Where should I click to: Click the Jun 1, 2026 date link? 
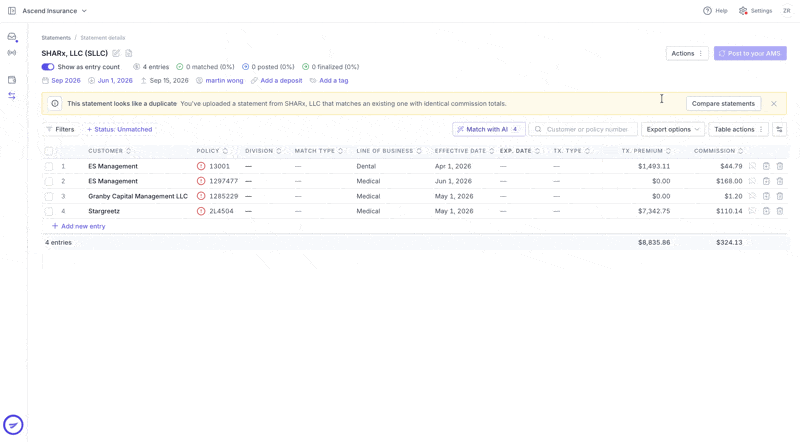coord(110,81)
